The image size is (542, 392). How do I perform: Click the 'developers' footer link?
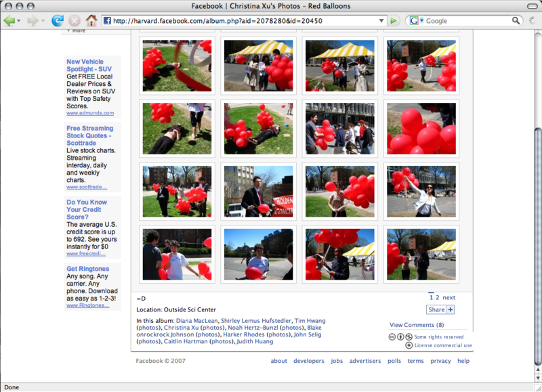coord(309,361)
